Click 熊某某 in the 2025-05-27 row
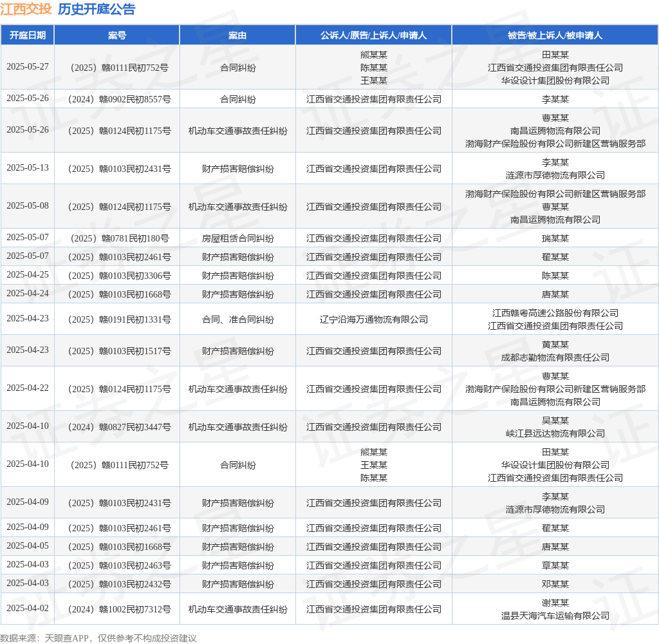The image size is (659, 644). (374, 55)
